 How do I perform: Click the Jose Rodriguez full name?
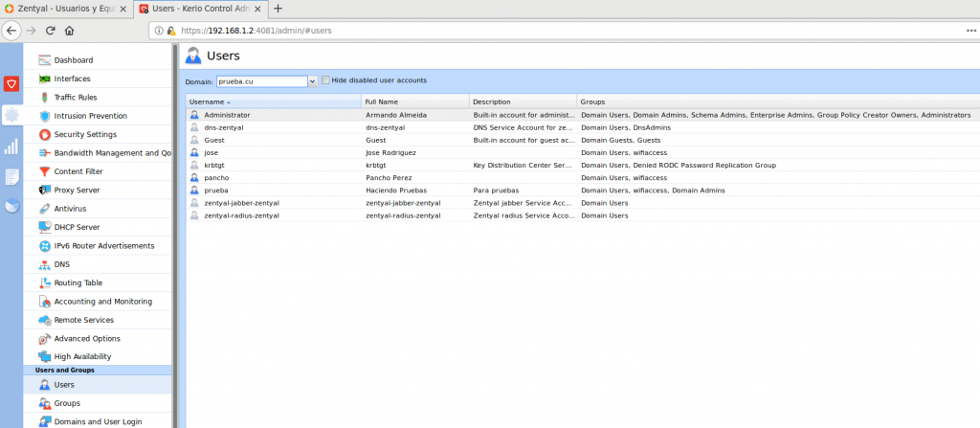[x=390, y=152]
